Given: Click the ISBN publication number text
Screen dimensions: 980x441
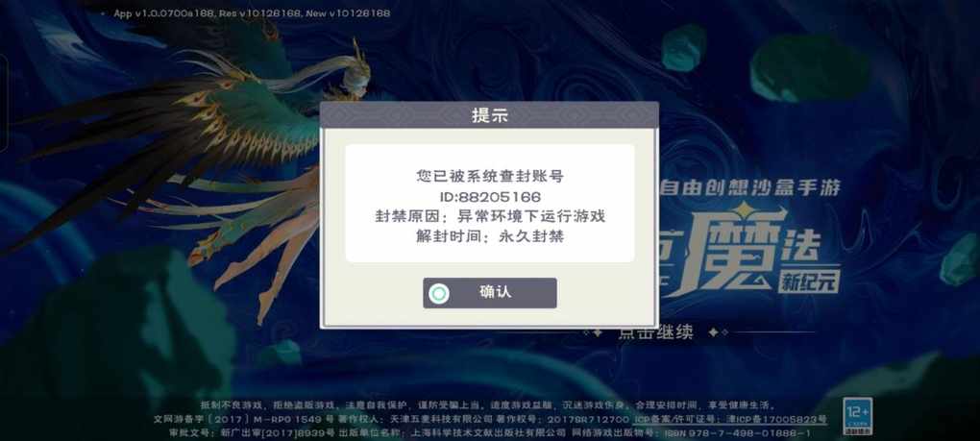Looking at the screenshot, I should 738,433.
